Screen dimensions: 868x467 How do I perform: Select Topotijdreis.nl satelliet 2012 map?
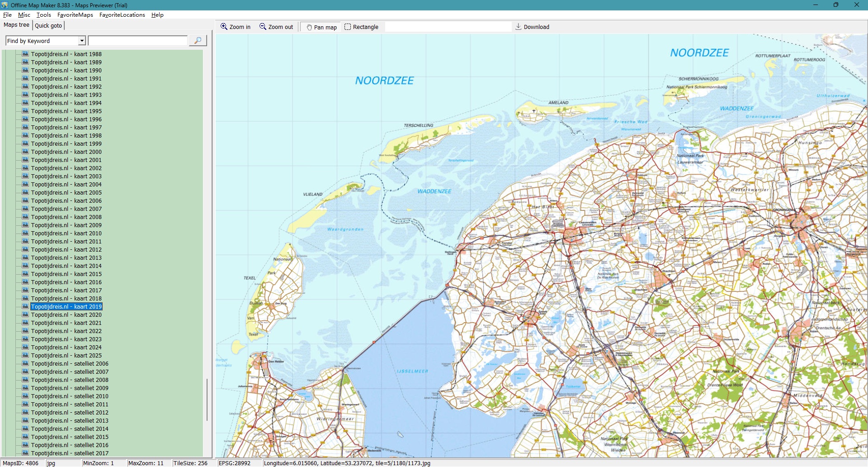point(70,413)
